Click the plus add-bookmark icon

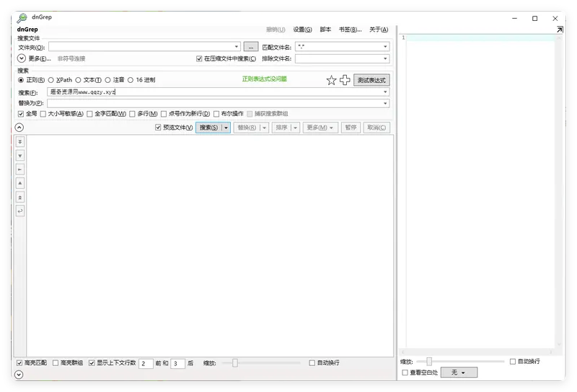point(345,80)
